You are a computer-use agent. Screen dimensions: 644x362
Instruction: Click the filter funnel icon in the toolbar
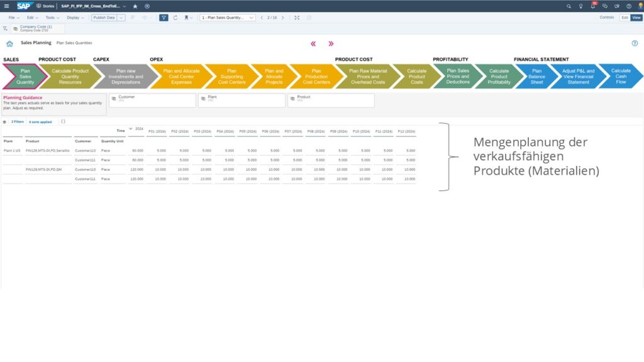click(x=164, y=18)
